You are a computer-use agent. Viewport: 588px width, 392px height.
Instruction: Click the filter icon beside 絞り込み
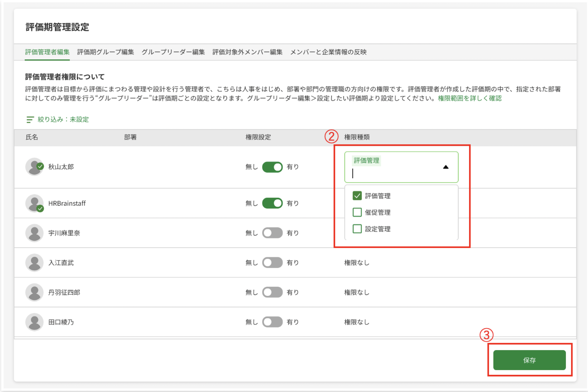click(30, 119)
